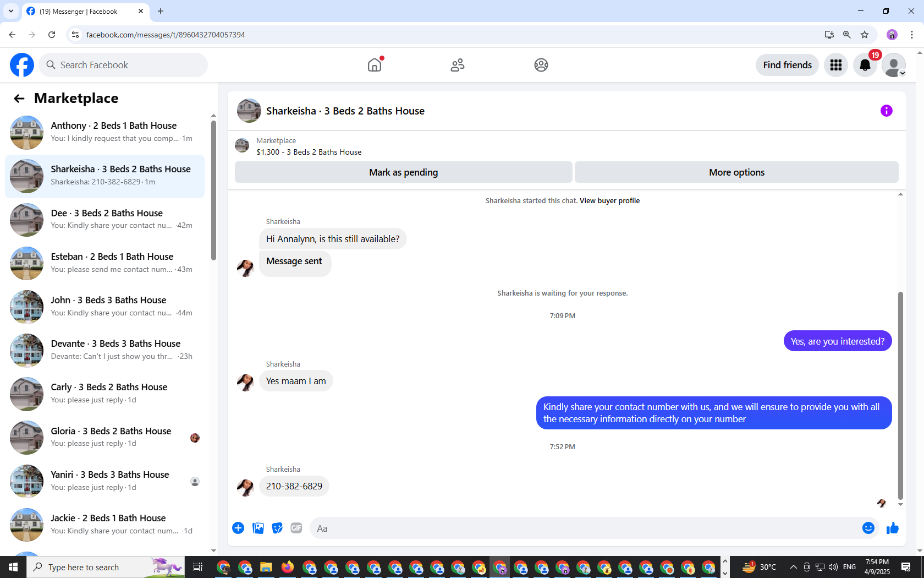This screenshot has width=924, height=578.
Task: Click the browser back arrow
Action: (x=12, y=35)
